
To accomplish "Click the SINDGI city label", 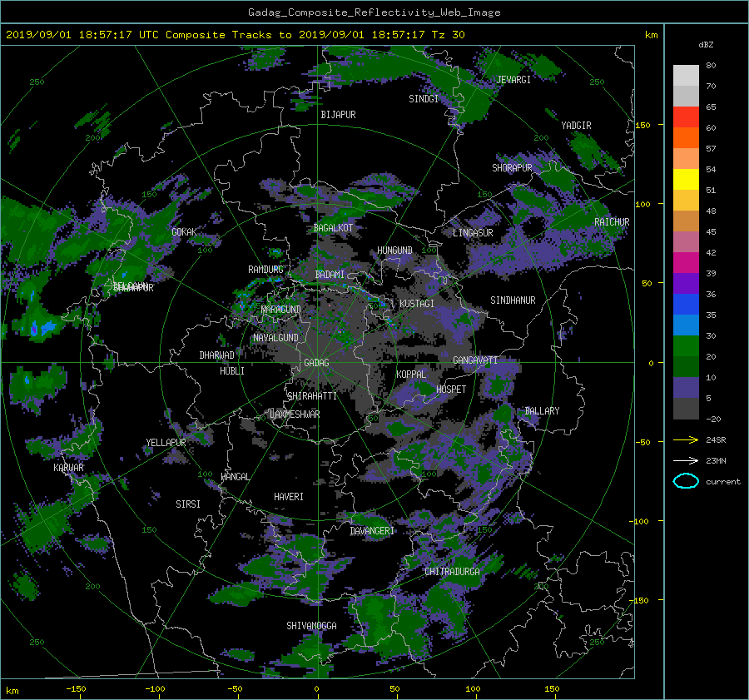I will [424, 99].
